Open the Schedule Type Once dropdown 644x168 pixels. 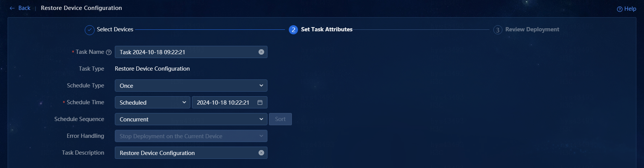[191, 86]
